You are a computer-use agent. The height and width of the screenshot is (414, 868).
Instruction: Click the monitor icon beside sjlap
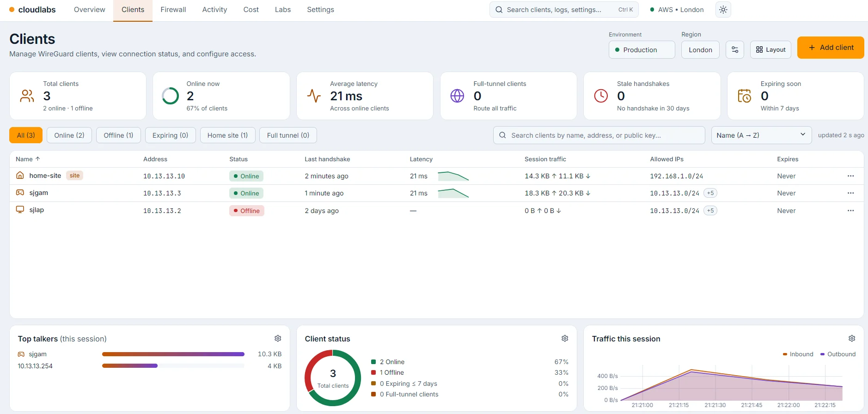[20, 210]
